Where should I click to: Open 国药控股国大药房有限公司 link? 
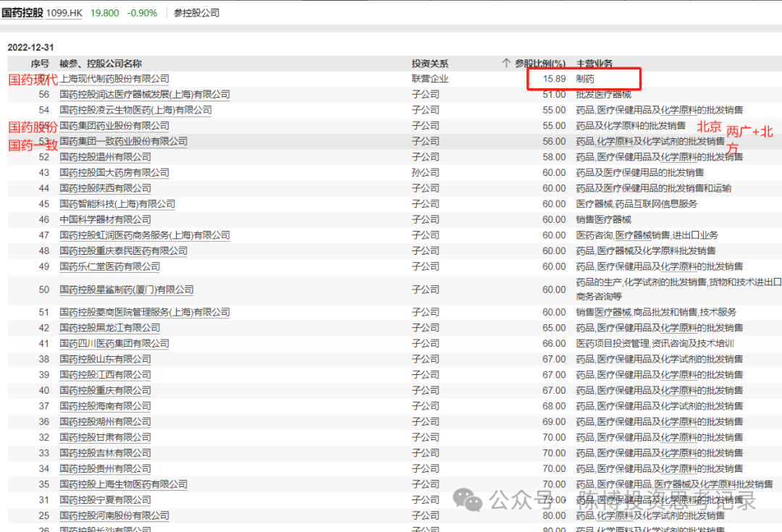pos(114,172)
